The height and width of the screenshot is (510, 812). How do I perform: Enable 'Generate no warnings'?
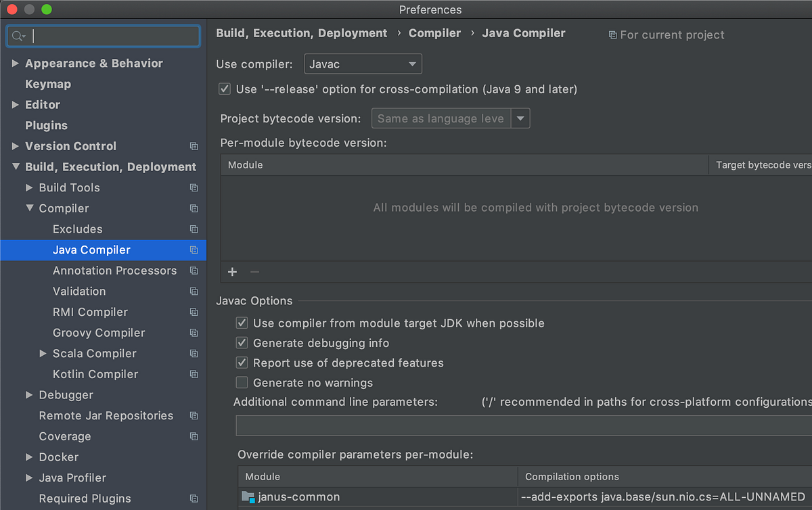[x=242, y=383]
